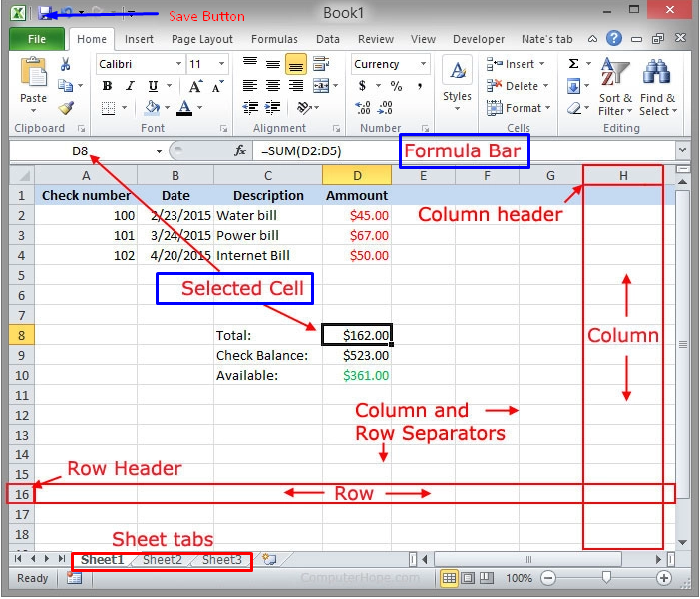Toggle Underline formatting
Image resolution: width=700 pixels, height=599 pixels.
click(x=153, y=86)
